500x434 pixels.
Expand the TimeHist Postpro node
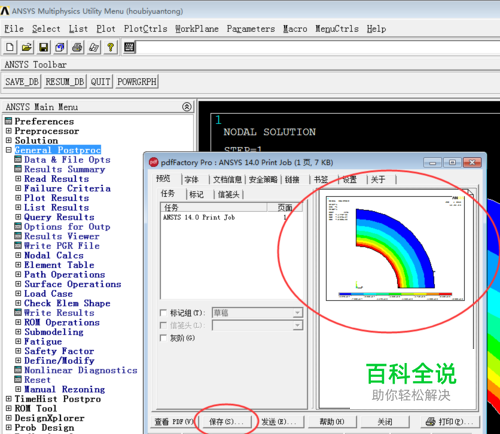coord(9,399)
